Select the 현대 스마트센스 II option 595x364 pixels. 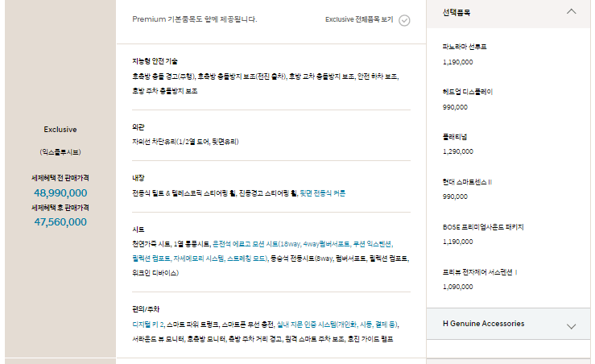click(x=467, y=182)
